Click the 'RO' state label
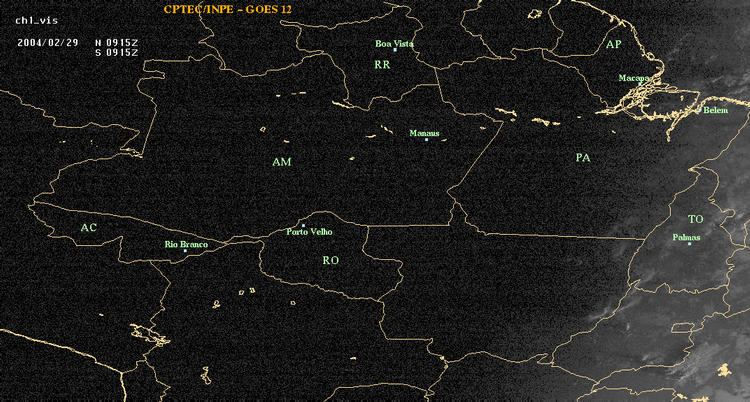The image size is (750, 402). point(331,260)
